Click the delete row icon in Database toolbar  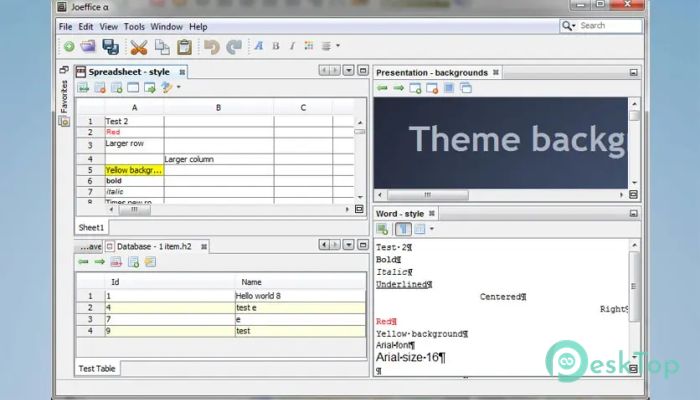click(x=116, y=262)
